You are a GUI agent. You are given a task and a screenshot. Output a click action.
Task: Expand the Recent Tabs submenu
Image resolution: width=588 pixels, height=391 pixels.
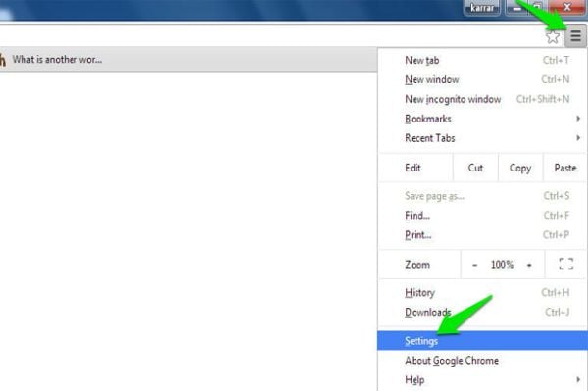click(x=482, y=138)
